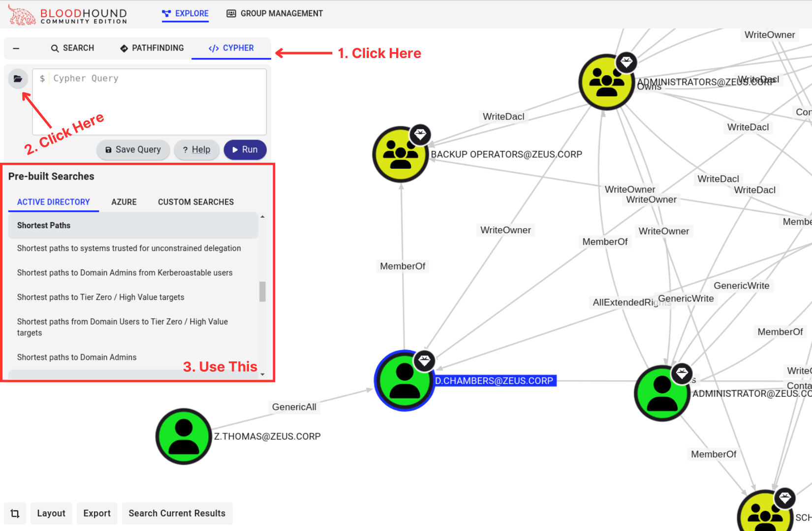Screen dimensions: 812x531
Task: Click the Save Query button
Action: pos(133,149)
